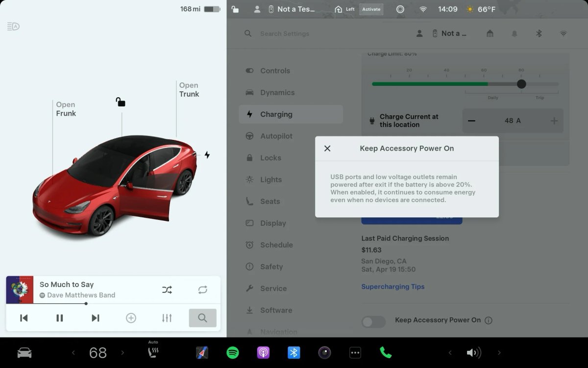Image resolution: width=588 pixels, height=368 pixels.
Task: Click the charge limit slider handle
Action: click(521, 84)
